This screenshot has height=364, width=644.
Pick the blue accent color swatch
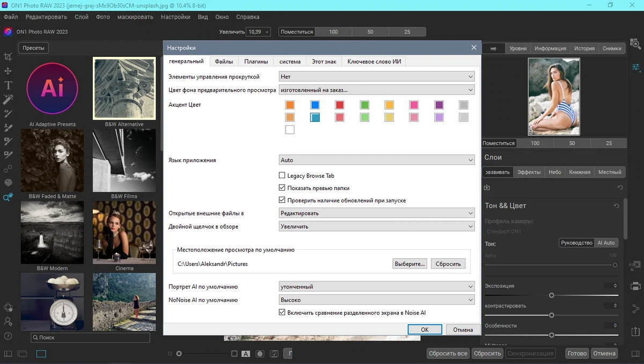pos(315,105)
